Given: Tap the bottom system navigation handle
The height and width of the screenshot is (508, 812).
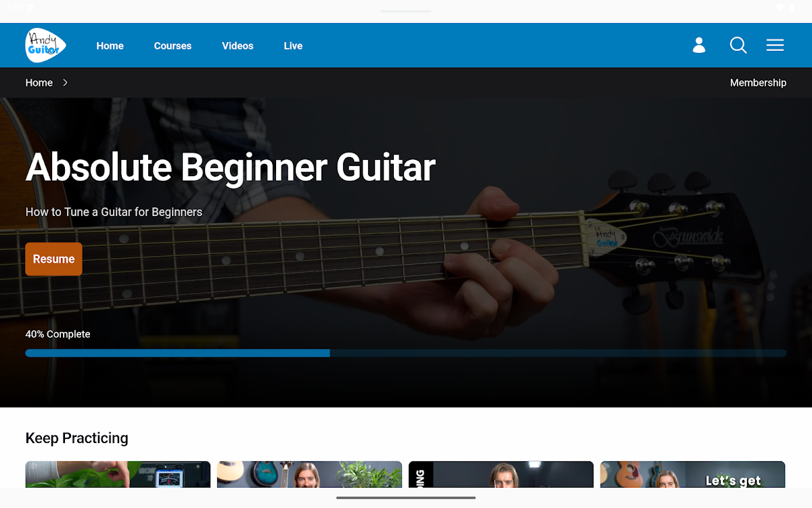Looking at the screenshot, I should 405,498.
